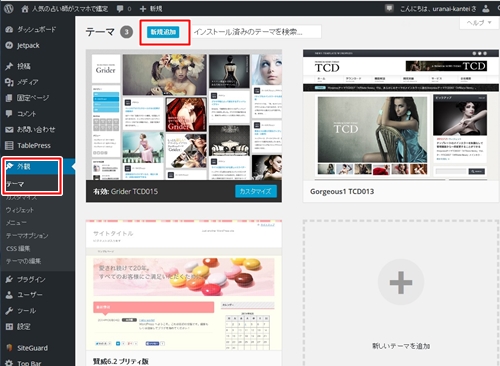Click the Gorgeous1 TCD013 theme name
Screen dimensions: 500x366
coord(342,191)
